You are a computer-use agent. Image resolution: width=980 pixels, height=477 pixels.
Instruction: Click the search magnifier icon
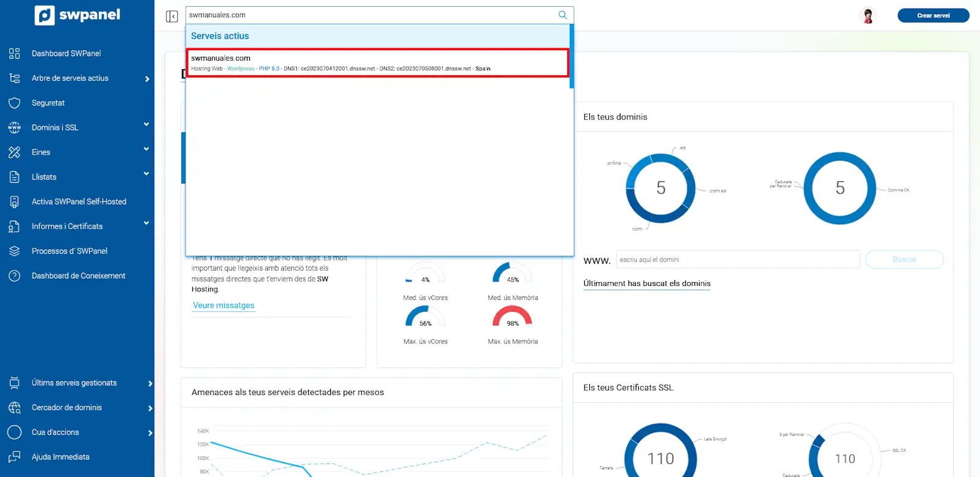coord(563,15)
